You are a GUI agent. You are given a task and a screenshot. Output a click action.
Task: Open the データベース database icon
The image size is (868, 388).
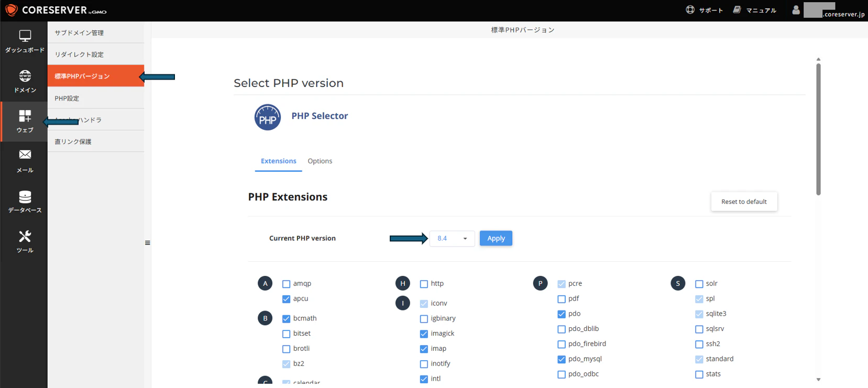[x=25, y=197]
